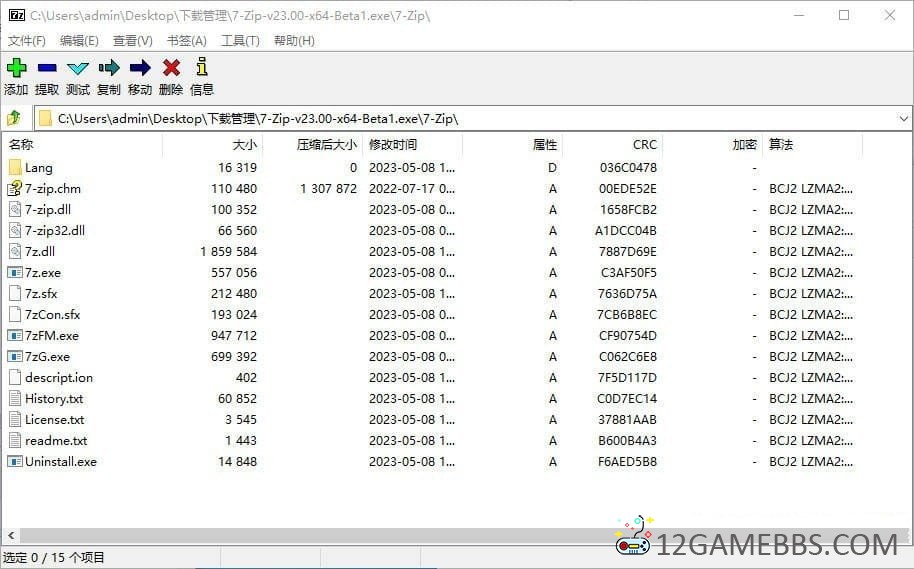Click the 7z.dll size value 1 859 584
914x569 pixels.
pyautogui.click(x=228, y=251)
